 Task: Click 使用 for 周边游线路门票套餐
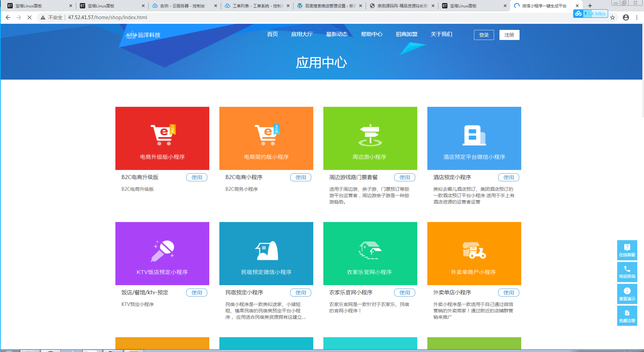click(x=405, y=177)
